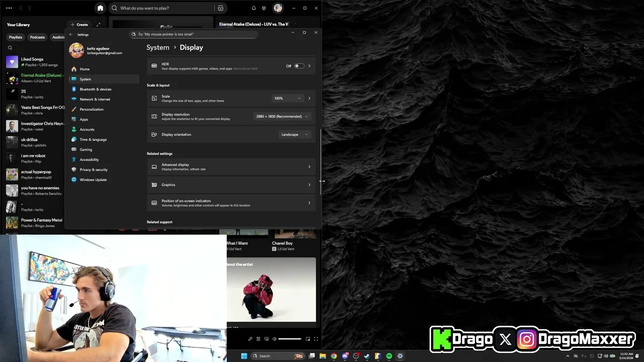Open Power & Fantasy Metal playlist

pos(35,223)
